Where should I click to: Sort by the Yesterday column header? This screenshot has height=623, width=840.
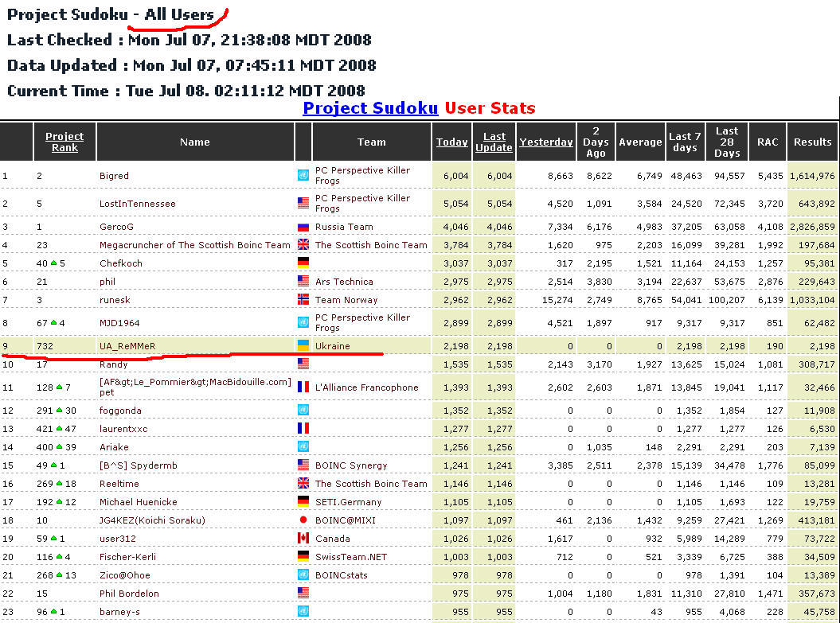point(545,142)
